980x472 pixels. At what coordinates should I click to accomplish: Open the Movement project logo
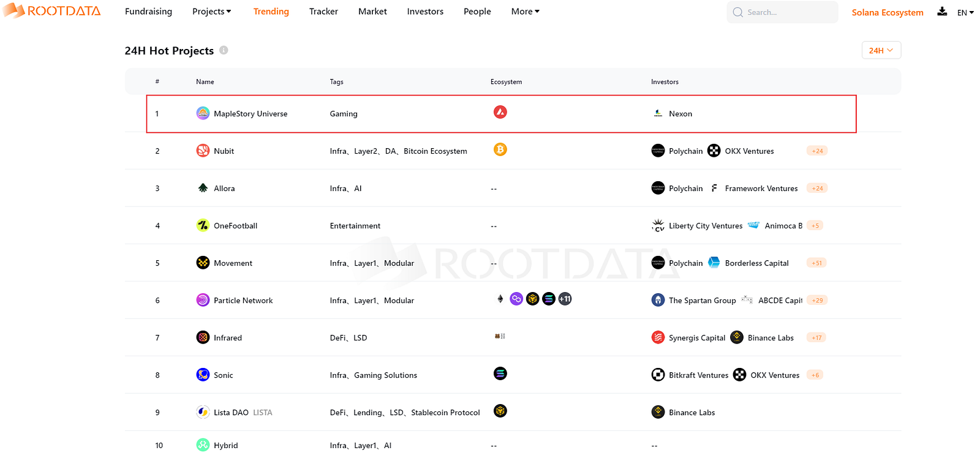pyautogui.click(x=203, y=263)
